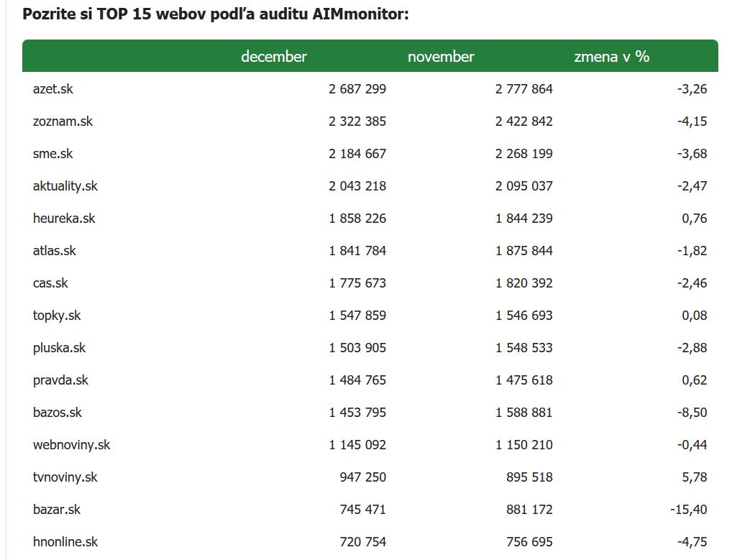The width and height of the screenshot is (732, 560).
Task: Click the webnoviny.sk entry
Action: click(71, 445)
